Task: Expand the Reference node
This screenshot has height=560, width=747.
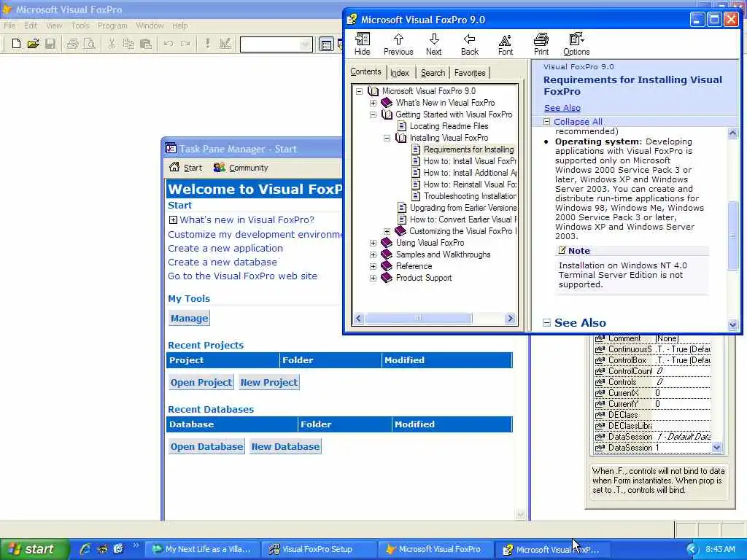Action: [x=373, y=266]
